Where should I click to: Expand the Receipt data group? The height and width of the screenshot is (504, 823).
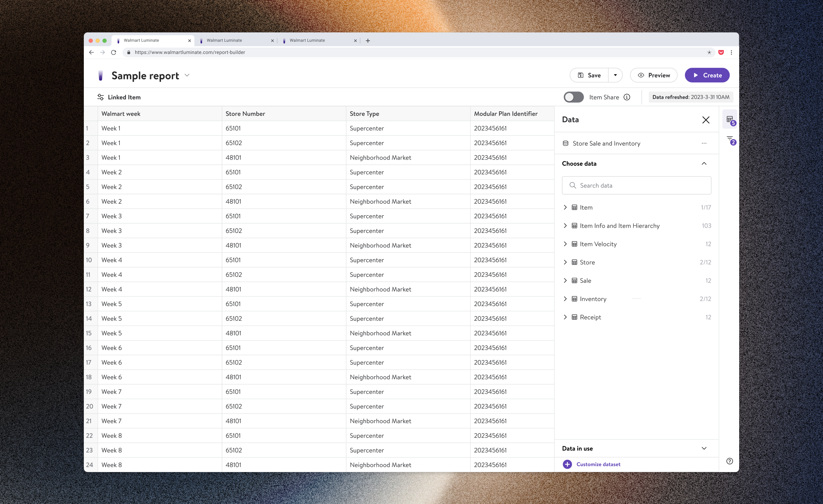565,317
